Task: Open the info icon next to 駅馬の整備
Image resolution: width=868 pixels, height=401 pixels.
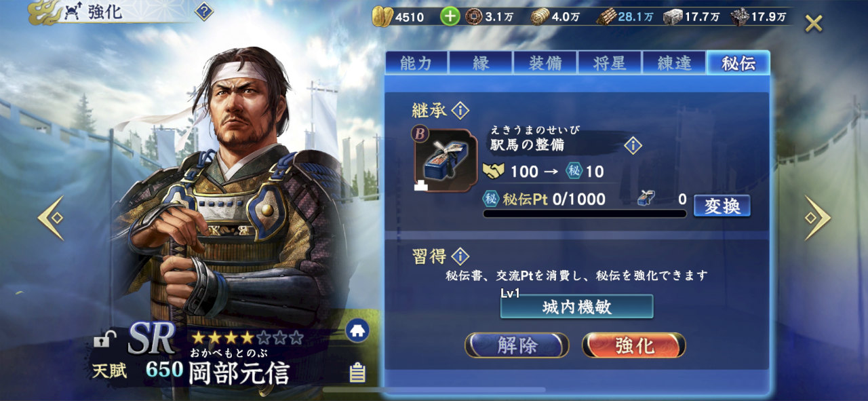Action: tap(633, 145)
